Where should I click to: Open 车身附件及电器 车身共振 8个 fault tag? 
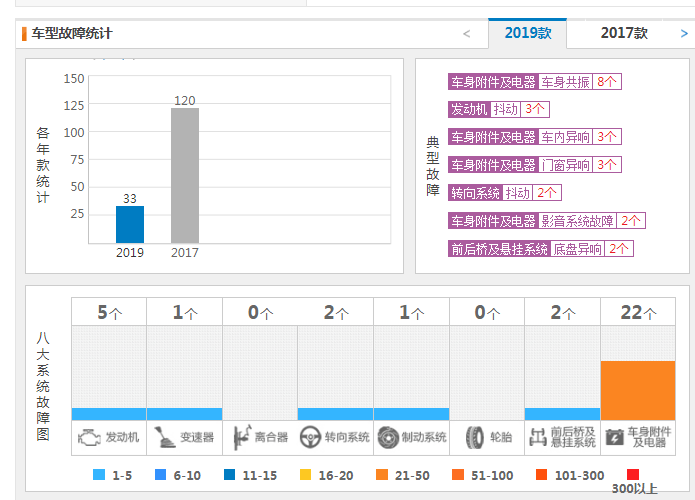[535, 82]
